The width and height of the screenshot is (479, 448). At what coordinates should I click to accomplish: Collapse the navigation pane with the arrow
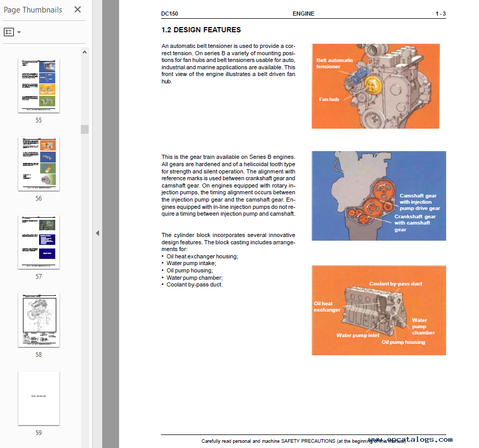(97, 233)
